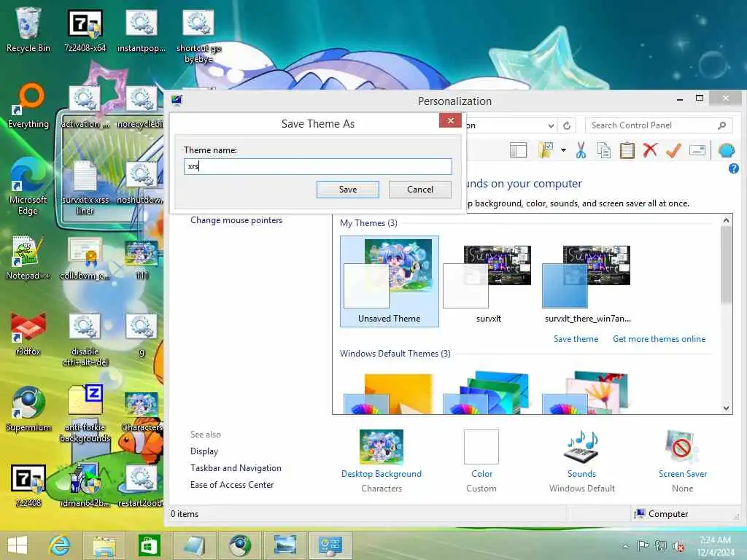The height and width of the screenshot is (560, 747).
Task: Open Sounds settings icon
Action: point(581,447)
